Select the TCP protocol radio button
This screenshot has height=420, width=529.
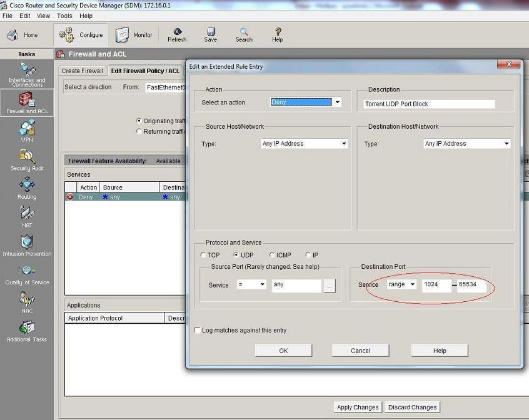pos(203,255)
